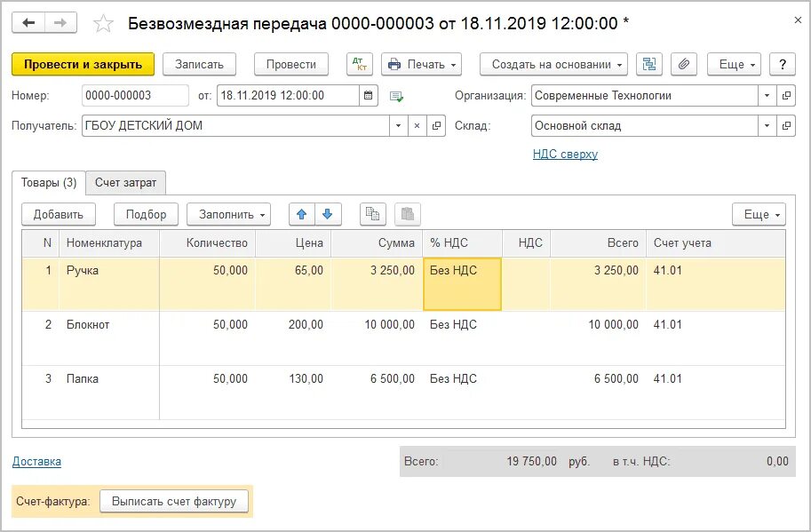Click the Без НДС cell in Ручка row
The image size is (811, 532).
463,284
